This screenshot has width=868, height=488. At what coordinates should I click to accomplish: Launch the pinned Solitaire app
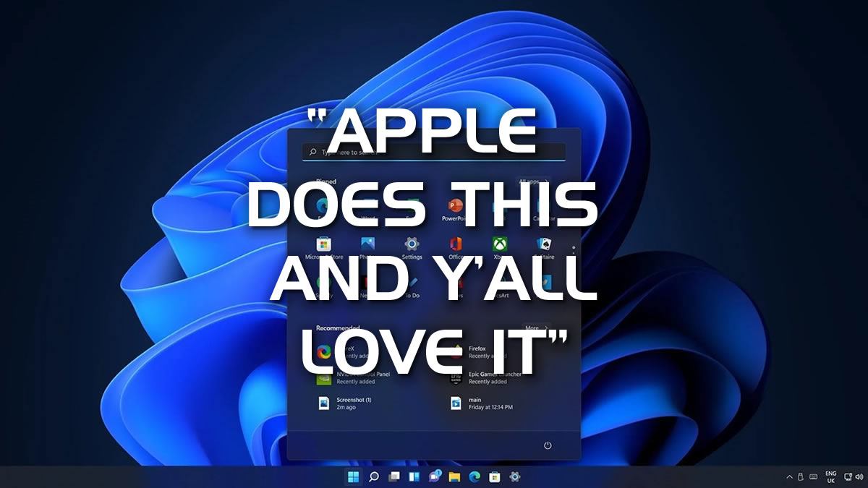[544, 247]
